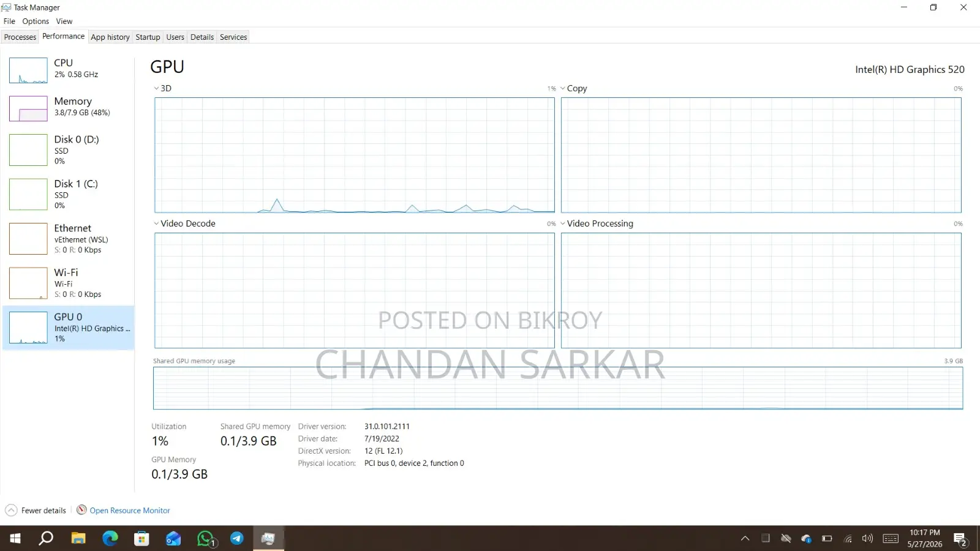Open the Options menu
The width and height of the screenshot is (980, 551).
click(36, 21)
